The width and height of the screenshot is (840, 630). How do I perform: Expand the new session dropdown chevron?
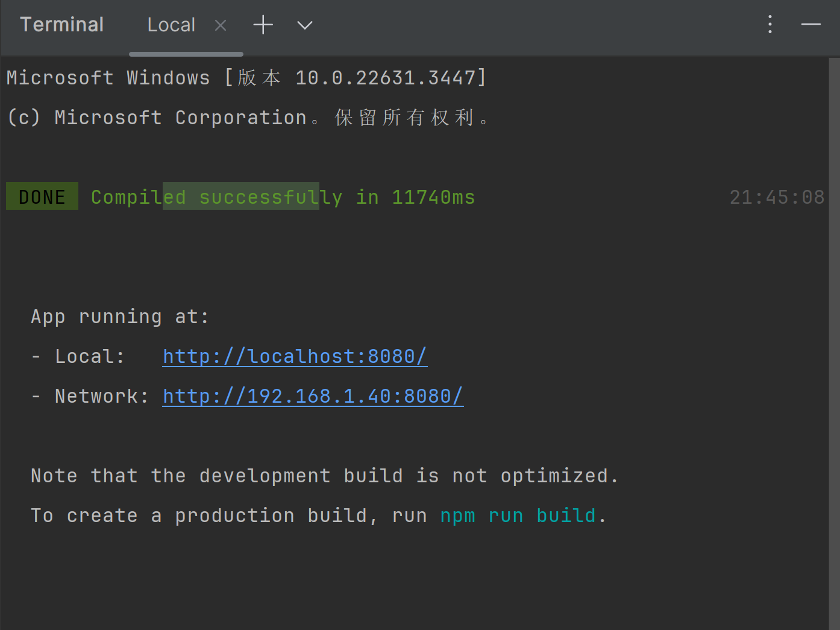coord(304,25)
